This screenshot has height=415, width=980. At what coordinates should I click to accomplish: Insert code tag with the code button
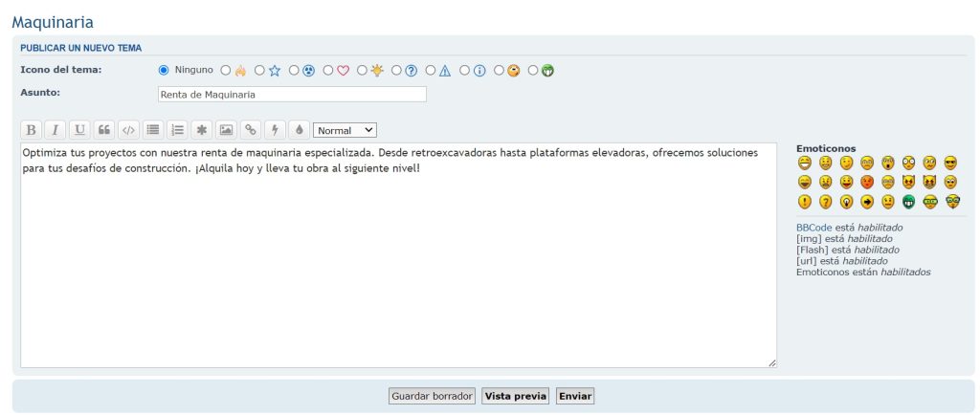pos(128,130)
